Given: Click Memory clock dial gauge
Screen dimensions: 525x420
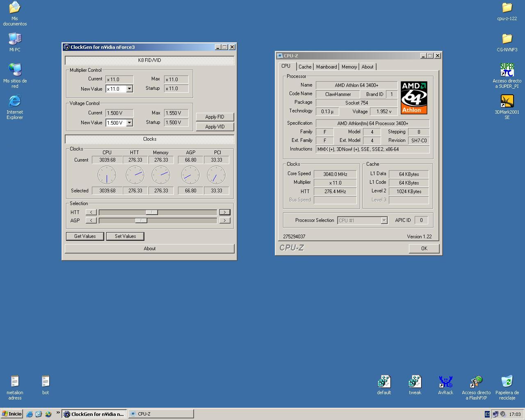Looking at the screenshot, I should coord(161,175).
